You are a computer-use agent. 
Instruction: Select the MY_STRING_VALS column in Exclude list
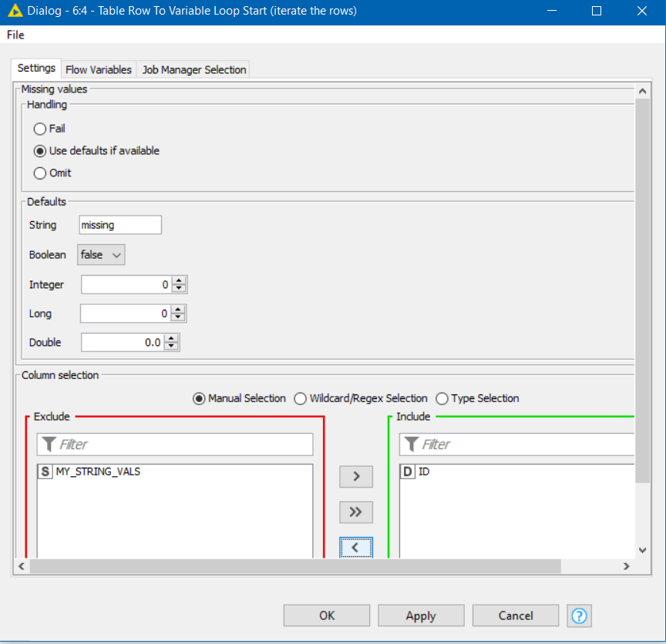(97, 471)
